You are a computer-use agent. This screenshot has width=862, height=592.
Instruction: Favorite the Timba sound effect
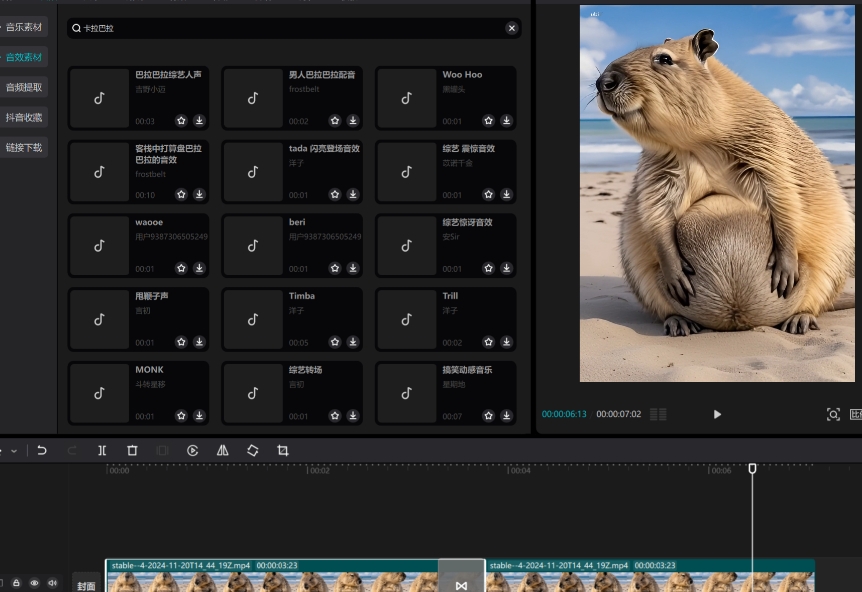335,342
